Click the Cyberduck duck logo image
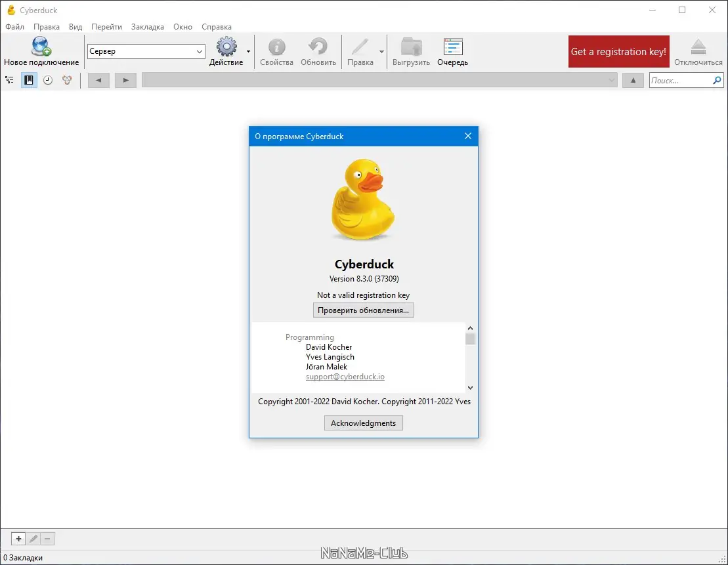The width and height of the screenshot is (728, 565). click(364, 199)
